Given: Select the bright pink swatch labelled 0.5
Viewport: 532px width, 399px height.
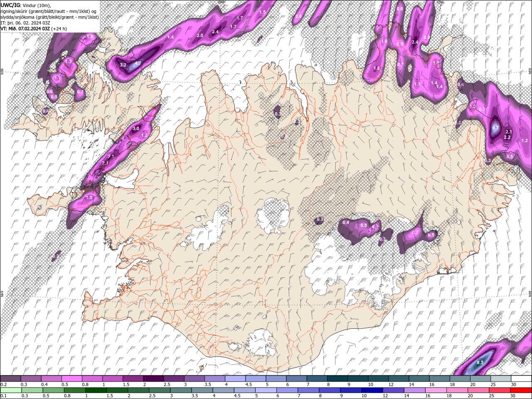Looking at the screenshot, I should click(x=72, y=379).
